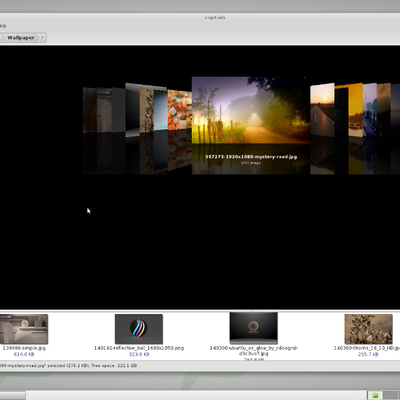Click the status bar free space text

pos(114,366)
